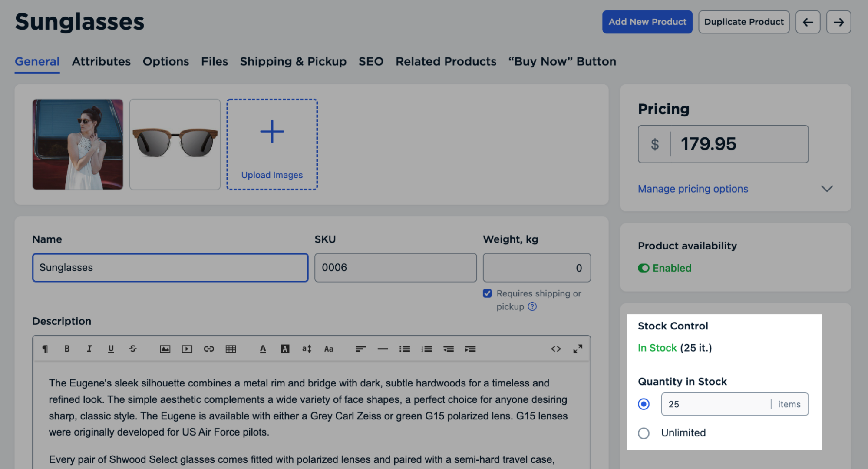Switch to the Attributes tab
Screen dimensions: 868x469
click(x=101, y=61)
